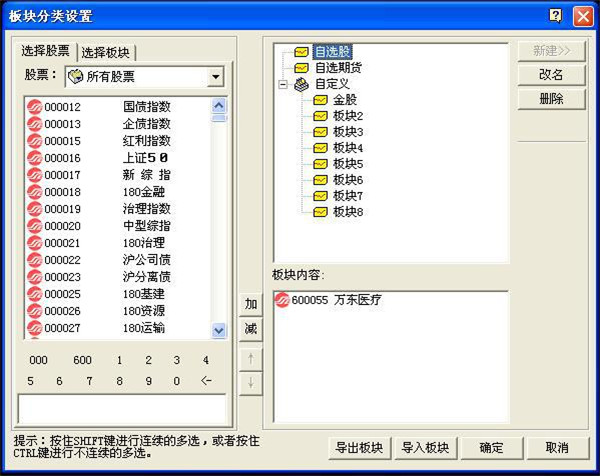Image resolution: width=600 pixels, height=476 pixels.
Task: Click the icon next to 000016 上证50
Action: pos(34,158)
